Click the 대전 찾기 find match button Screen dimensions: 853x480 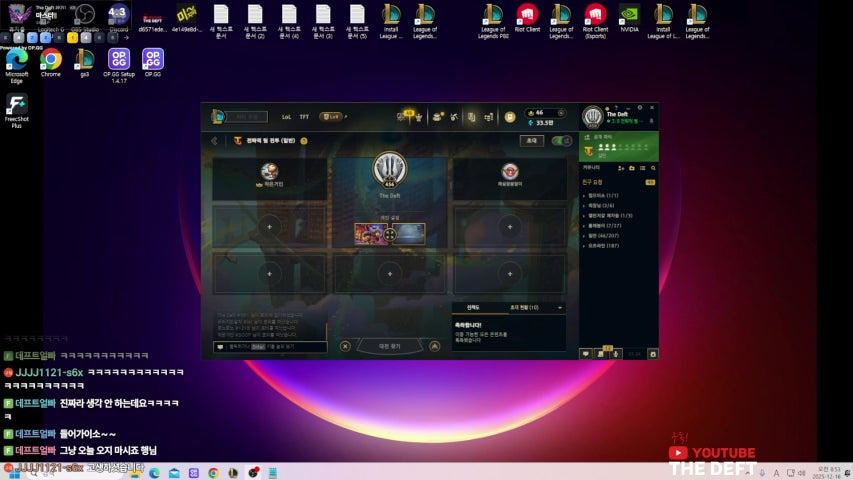[389, 346]
